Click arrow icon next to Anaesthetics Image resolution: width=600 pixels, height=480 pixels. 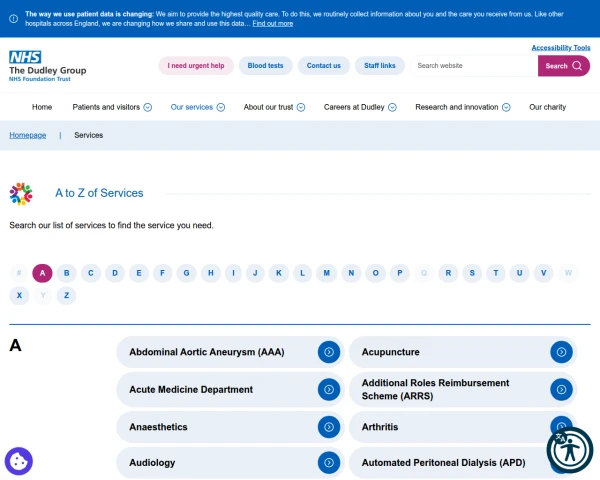click(329, 427)
